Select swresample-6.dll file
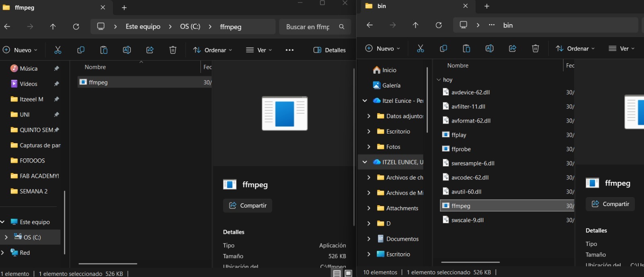The width and height of the screenshot is (644, 277). tap(507, 163)
